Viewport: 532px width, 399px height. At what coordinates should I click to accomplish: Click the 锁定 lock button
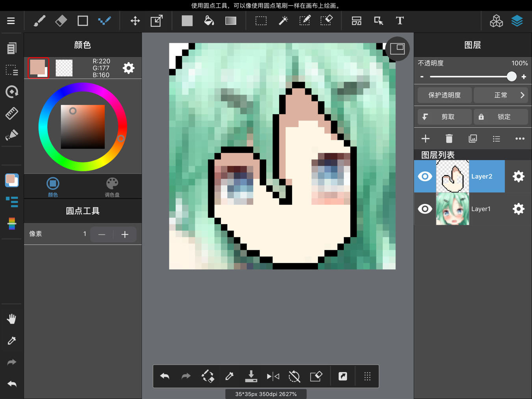tap(501, 117)
